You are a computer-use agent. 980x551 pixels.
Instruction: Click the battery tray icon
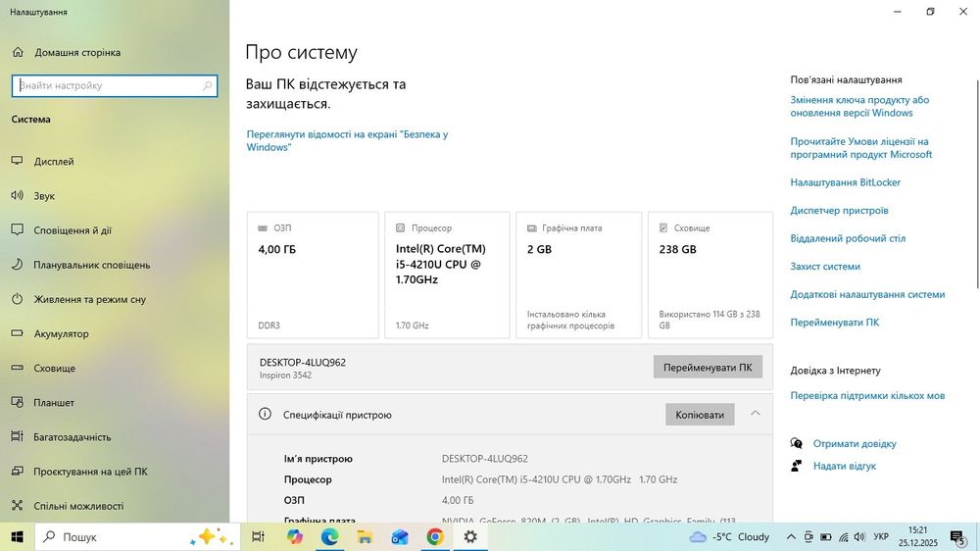[x=825, y=536]
